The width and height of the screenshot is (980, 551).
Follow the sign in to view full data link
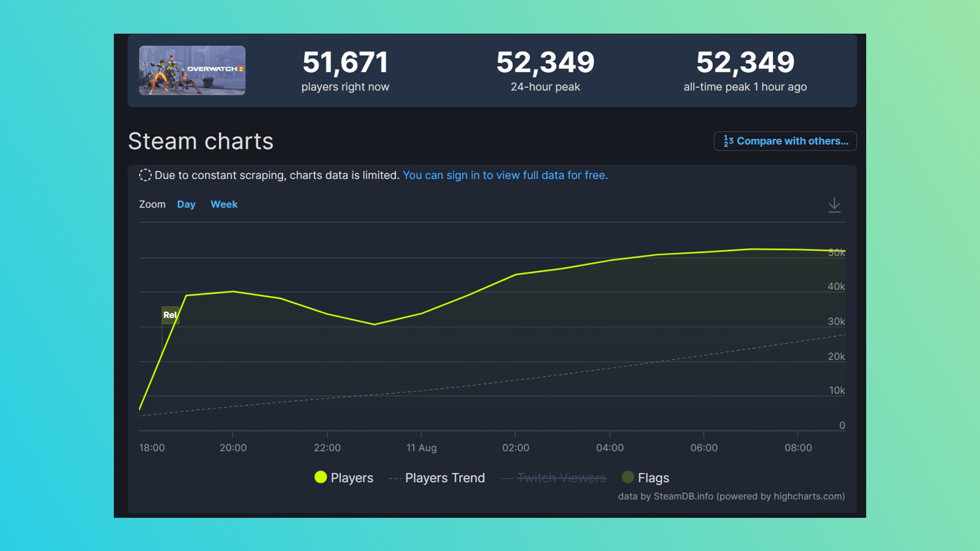pos(505,175)
